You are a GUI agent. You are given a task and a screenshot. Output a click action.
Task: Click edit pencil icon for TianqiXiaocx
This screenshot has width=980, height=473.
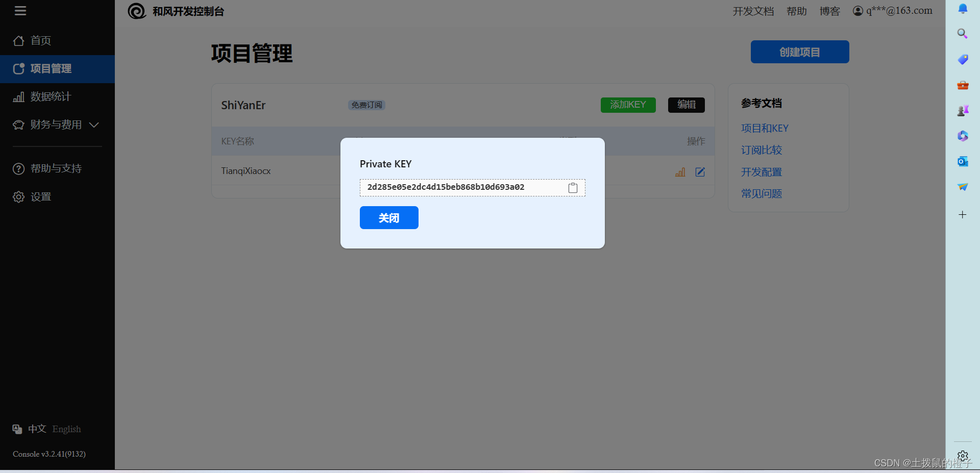tap(700, 172)
